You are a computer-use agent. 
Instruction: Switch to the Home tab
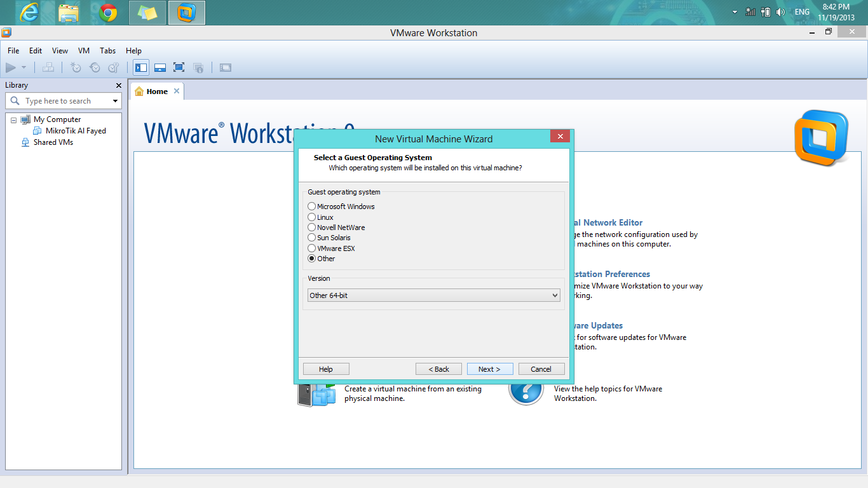click(x=157, y=91)
